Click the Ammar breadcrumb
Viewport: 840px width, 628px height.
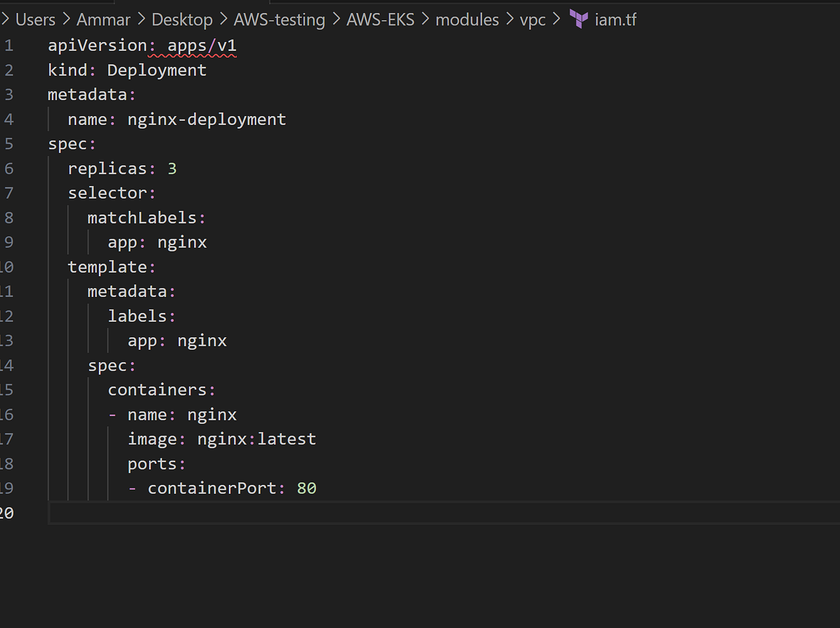click(x=103, y=19)
